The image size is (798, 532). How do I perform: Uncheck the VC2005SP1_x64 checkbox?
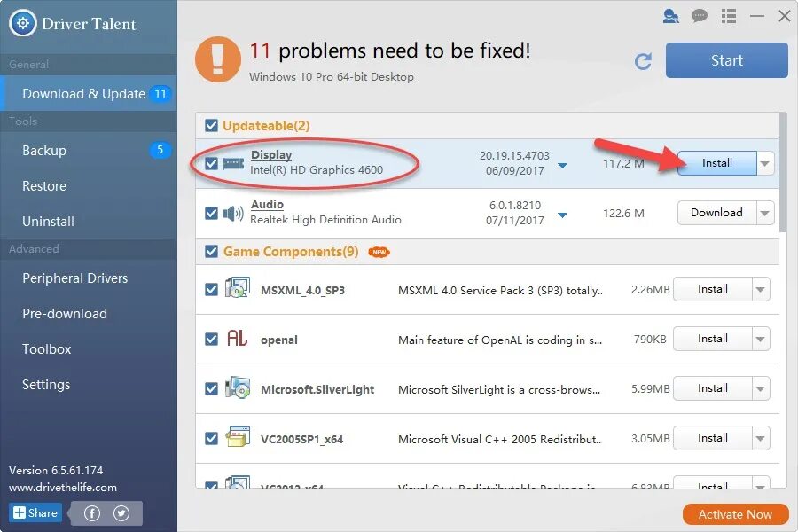211,438
